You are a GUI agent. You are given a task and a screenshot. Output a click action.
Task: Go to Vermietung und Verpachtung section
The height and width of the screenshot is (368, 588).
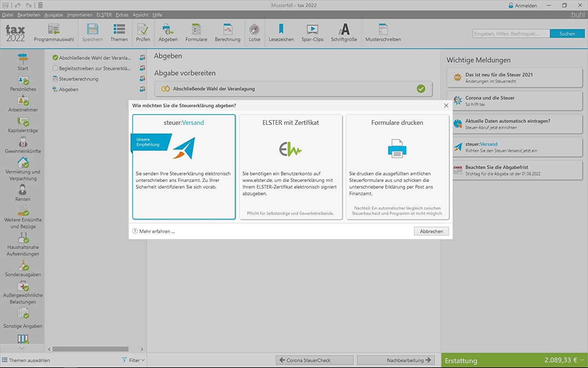tap(23, 169)
